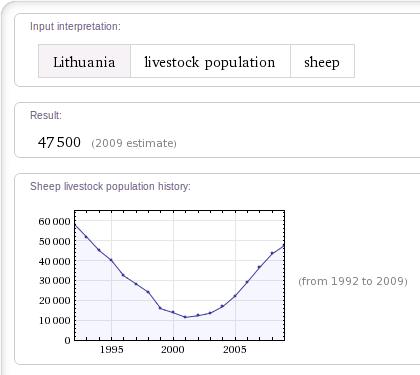This screenshot has height=375, width=420.
Task: Select the livestock population cell
Action: point(210,61)
